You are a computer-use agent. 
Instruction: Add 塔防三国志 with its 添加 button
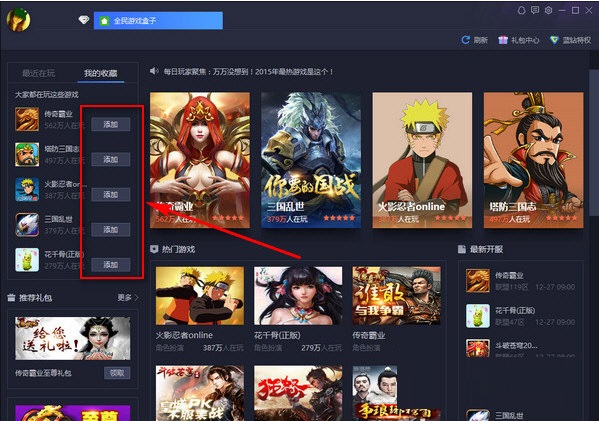click(111, 159)
